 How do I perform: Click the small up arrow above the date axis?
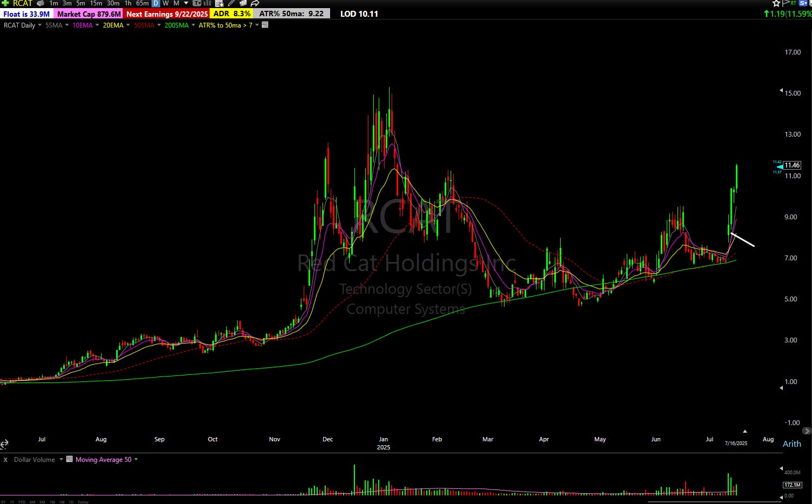click(x=745, y=431)
